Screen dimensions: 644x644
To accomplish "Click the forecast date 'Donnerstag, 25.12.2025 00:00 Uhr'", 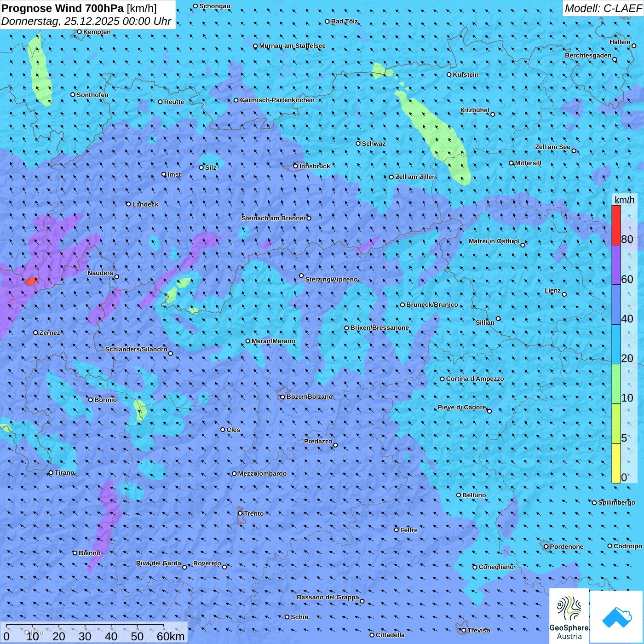I will [x=86, y=21].
